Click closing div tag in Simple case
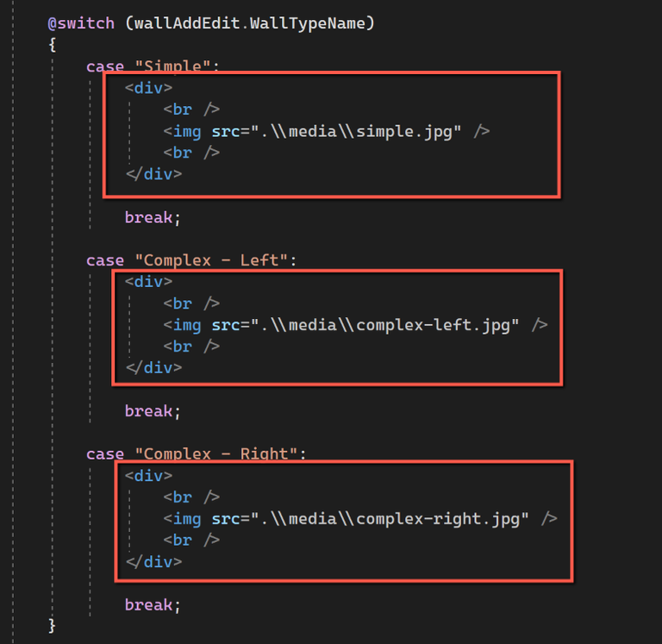 click(153, 174)
